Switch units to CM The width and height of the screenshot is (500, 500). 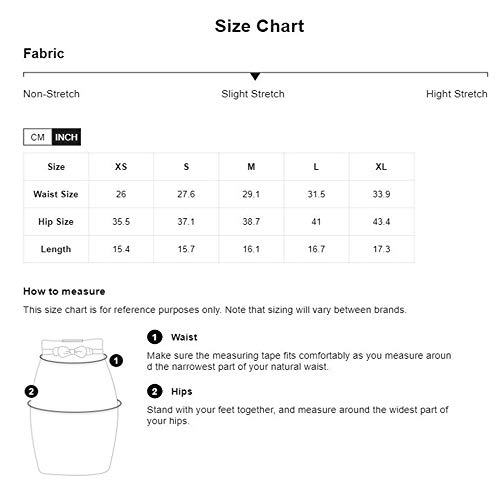[38, 137]
